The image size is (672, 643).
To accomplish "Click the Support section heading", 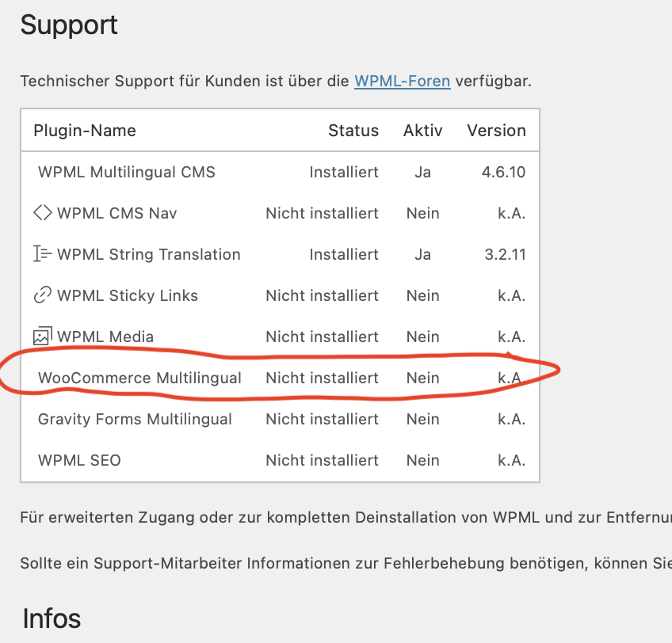I will pyautogui.click(x=69, y=25).
